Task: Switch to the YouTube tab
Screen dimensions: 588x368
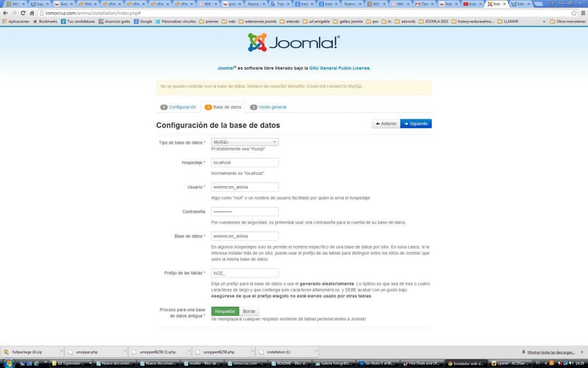Action: click(472, 4)
